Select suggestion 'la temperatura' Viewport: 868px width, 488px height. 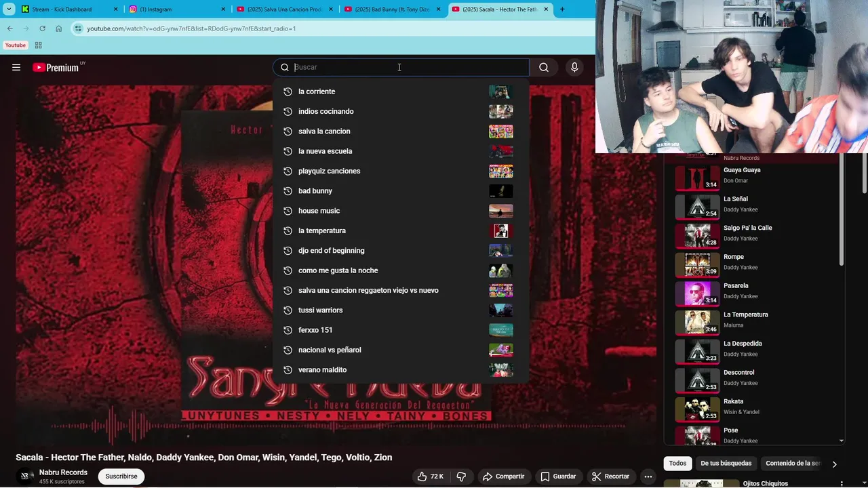pos(401,230)
